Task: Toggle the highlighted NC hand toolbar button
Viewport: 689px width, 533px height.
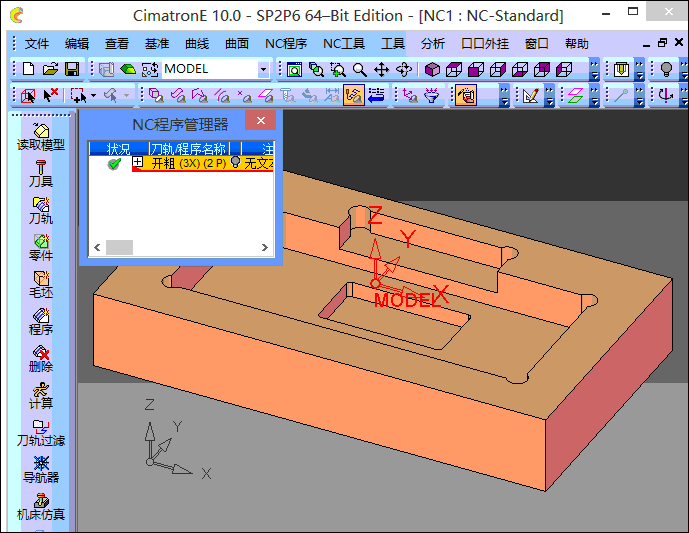Action: pyautogui.click(x=467, y=95)
